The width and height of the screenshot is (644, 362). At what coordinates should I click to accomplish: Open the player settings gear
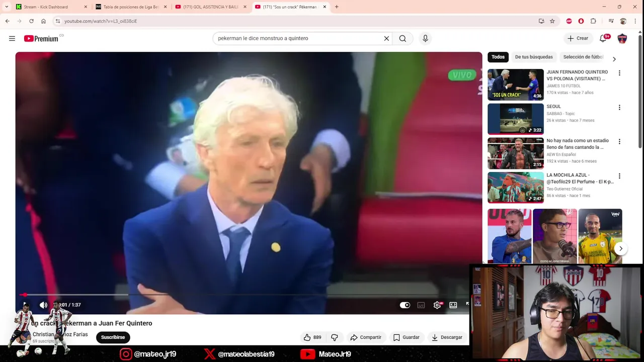[x=437, y=305]
